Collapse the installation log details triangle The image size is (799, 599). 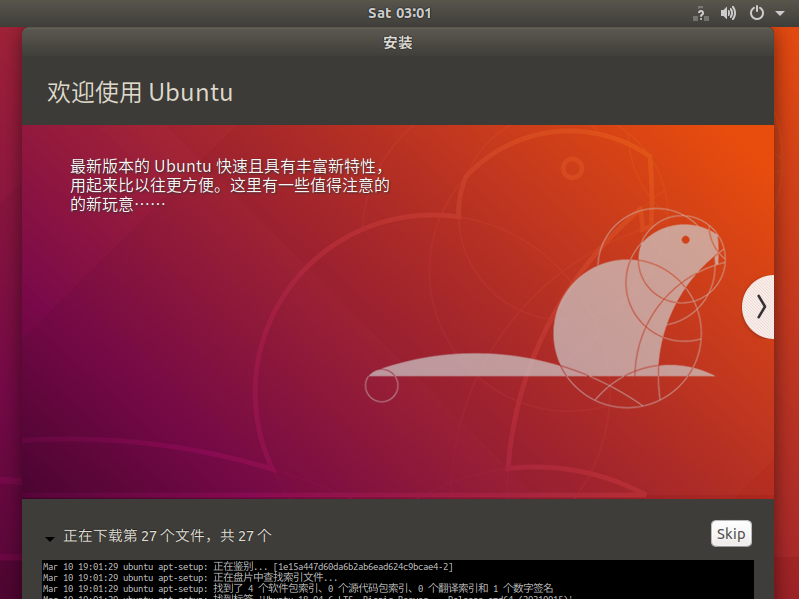coord(50,538)
